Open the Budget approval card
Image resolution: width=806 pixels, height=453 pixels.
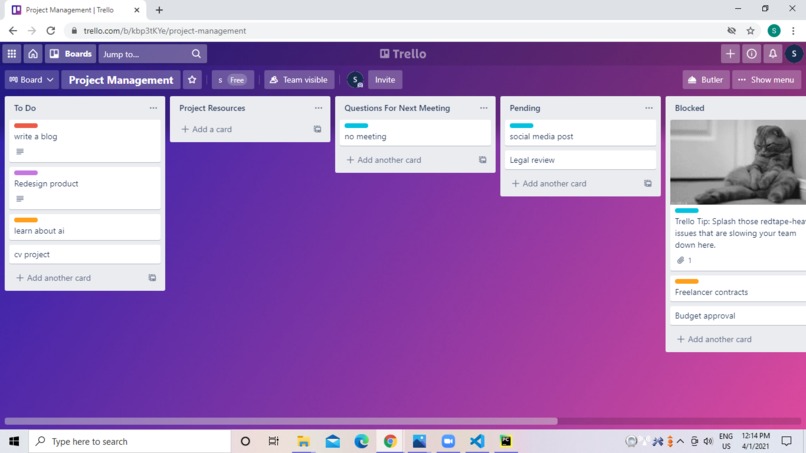point(738,316)
